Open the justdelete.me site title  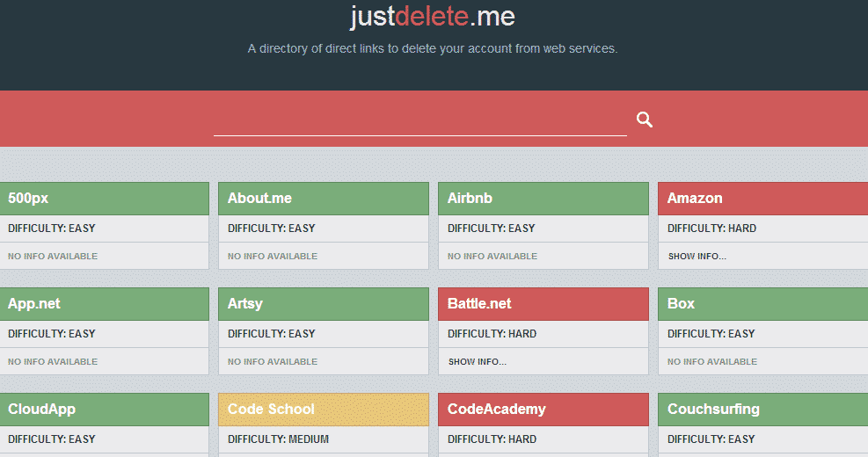point(433,17)
